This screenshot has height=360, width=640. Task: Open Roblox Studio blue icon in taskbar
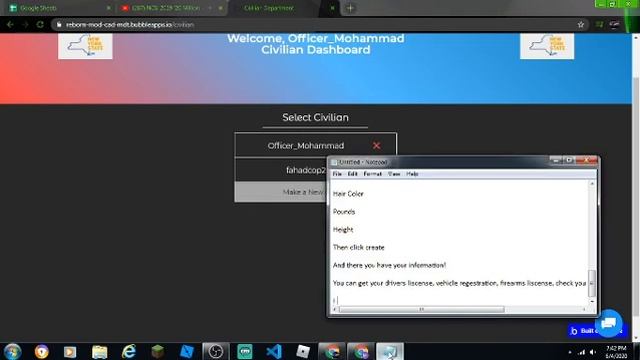187,351
